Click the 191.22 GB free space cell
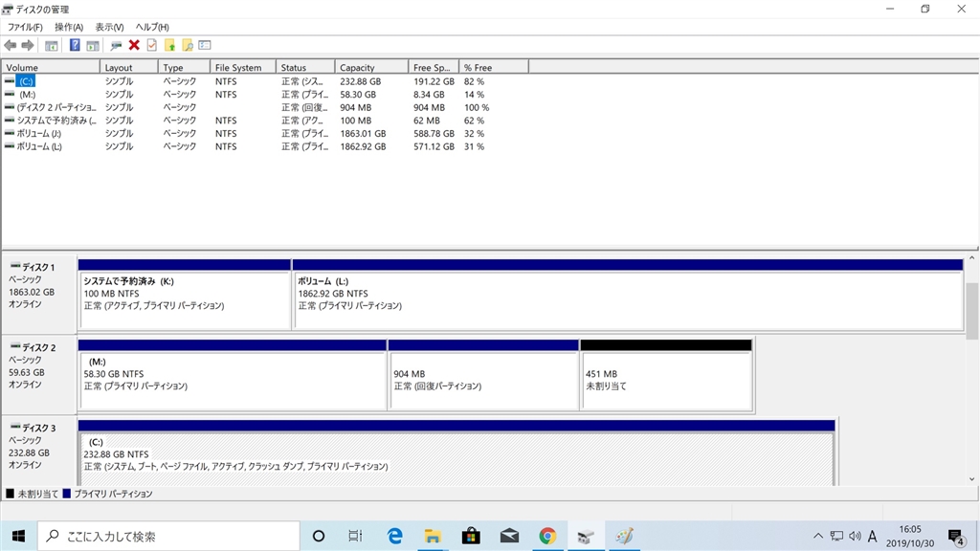980x551 pixels. pyautogui.click(x=434, y=81)
